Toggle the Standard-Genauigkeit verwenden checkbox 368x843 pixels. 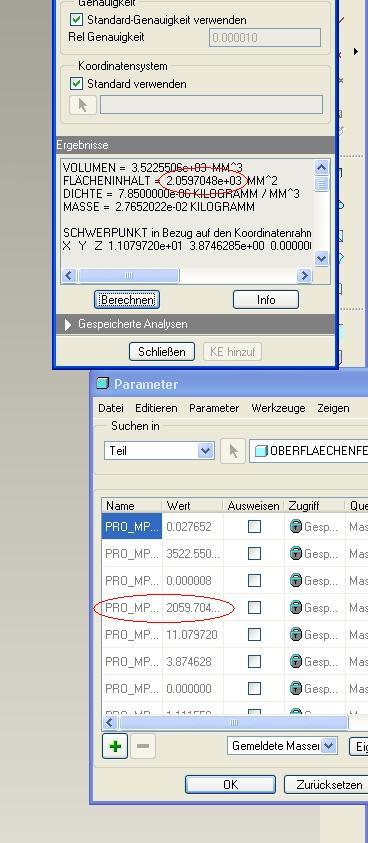click(76, 20)
